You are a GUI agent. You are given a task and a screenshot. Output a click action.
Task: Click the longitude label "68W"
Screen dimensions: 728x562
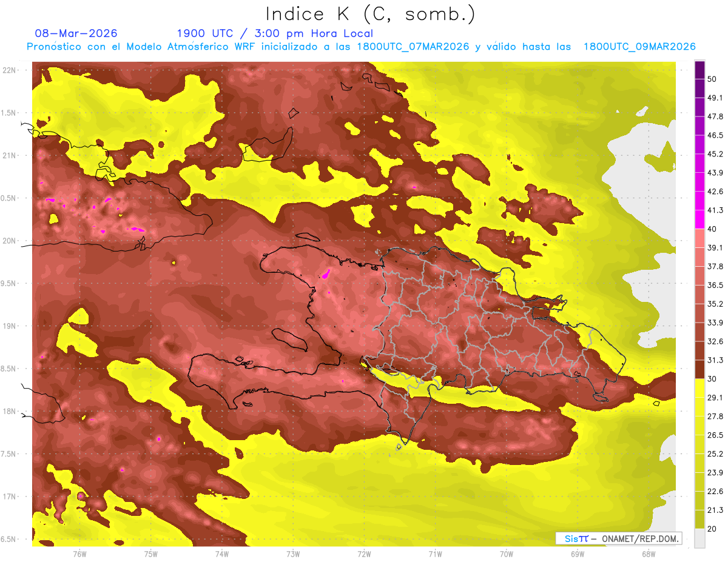pos(649,554)
